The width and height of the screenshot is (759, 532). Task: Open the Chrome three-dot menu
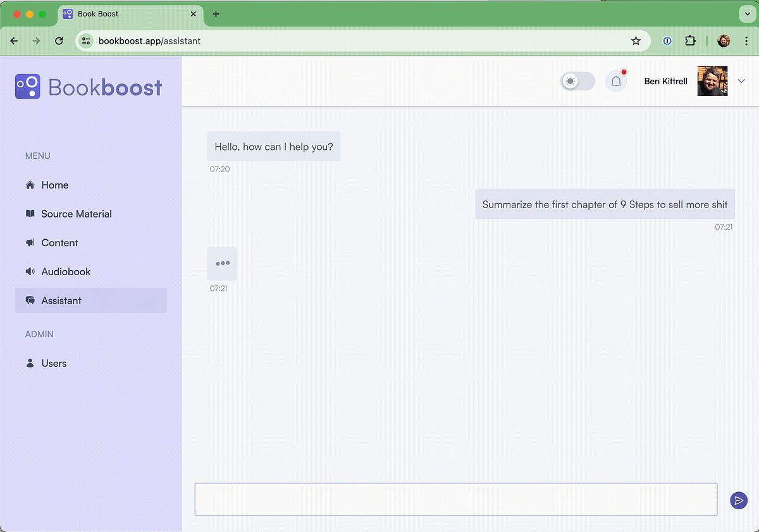[x=746, y=41]
